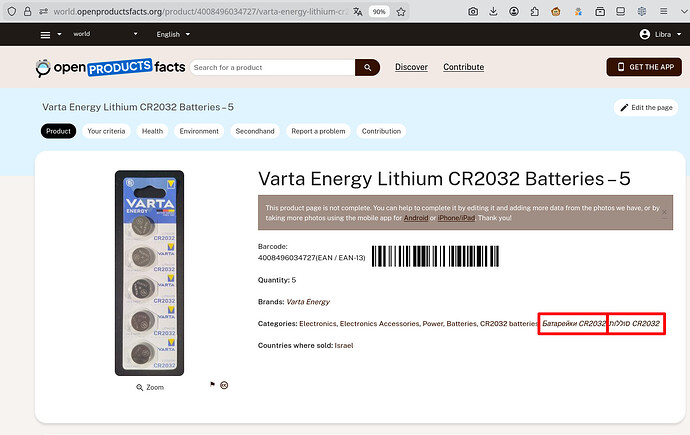Switch to the Secondhand tab
The height and width of the screenshot is (435, 690).
[x=255, y=131]
